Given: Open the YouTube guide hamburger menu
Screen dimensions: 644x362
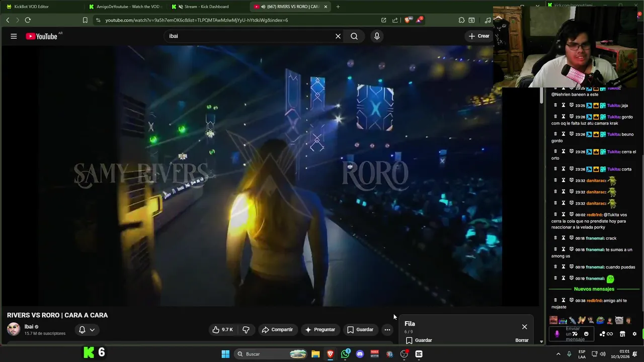Looking at the screenshot, I should [x=14, y=36].
